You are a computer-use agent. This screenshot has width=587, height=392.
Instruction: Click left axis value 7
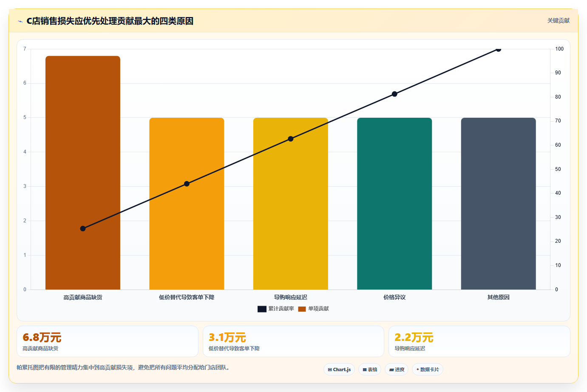click(25, 49)
